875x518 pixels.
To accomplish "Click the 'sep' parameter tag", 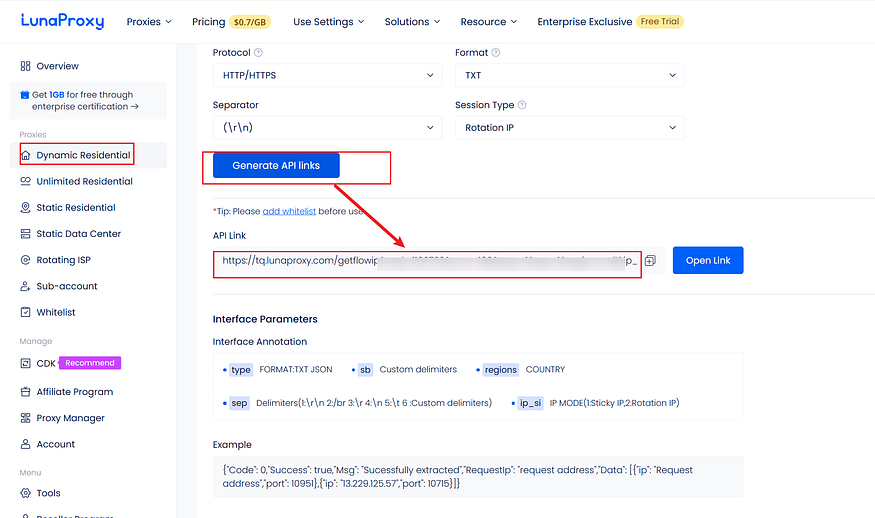I will click(239, 403).
